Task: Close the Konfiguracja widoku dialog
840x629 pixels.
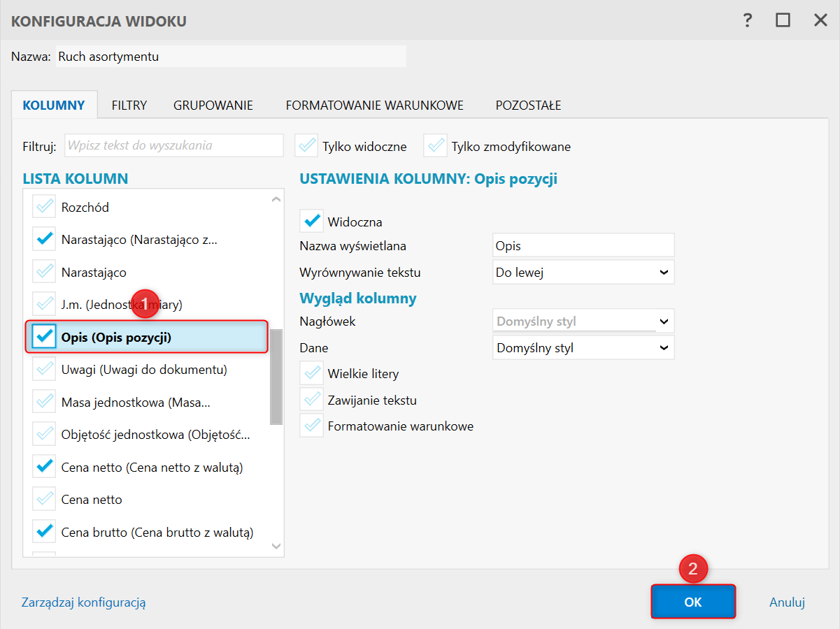Action: tap(820, 20)
